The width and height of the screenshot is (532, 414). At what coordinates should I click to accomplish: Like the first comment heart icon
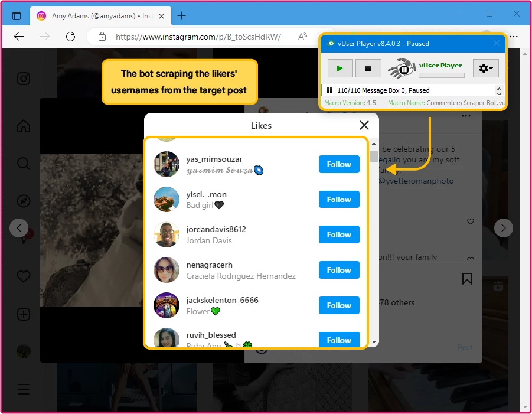pos(470,221)
